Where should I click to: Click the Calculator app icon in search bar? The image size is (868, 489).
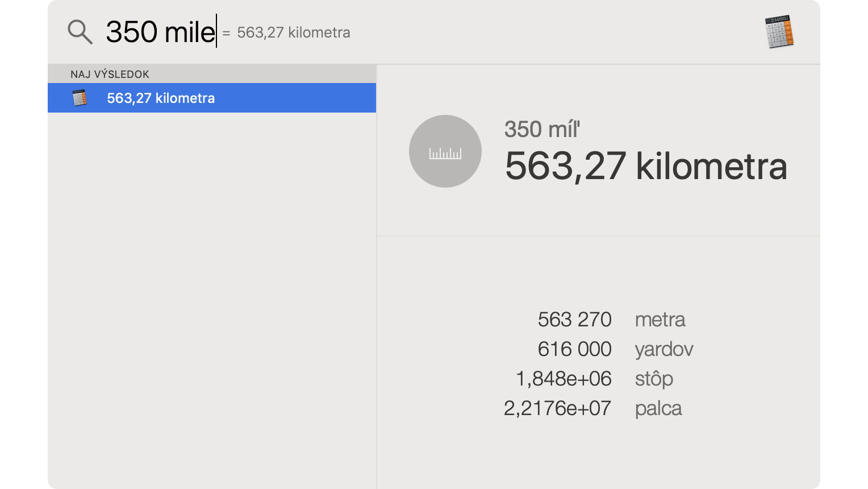coord(779,32)
